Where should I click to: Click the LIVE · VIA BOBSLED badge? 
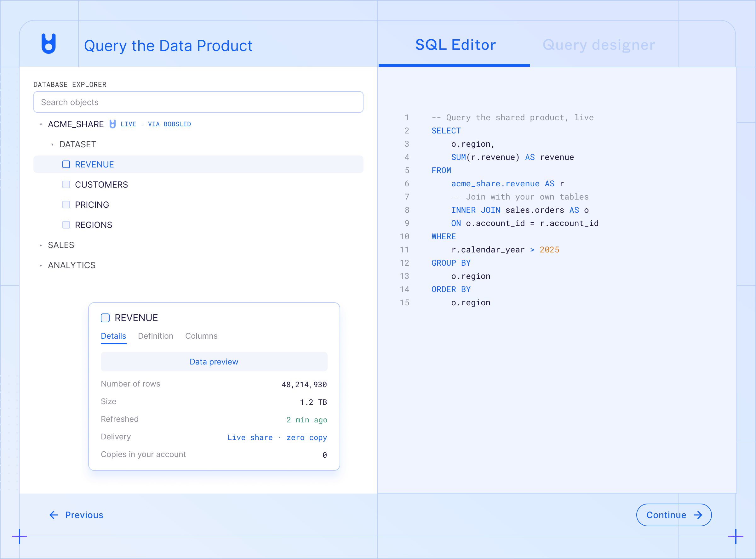coord(155,124)
